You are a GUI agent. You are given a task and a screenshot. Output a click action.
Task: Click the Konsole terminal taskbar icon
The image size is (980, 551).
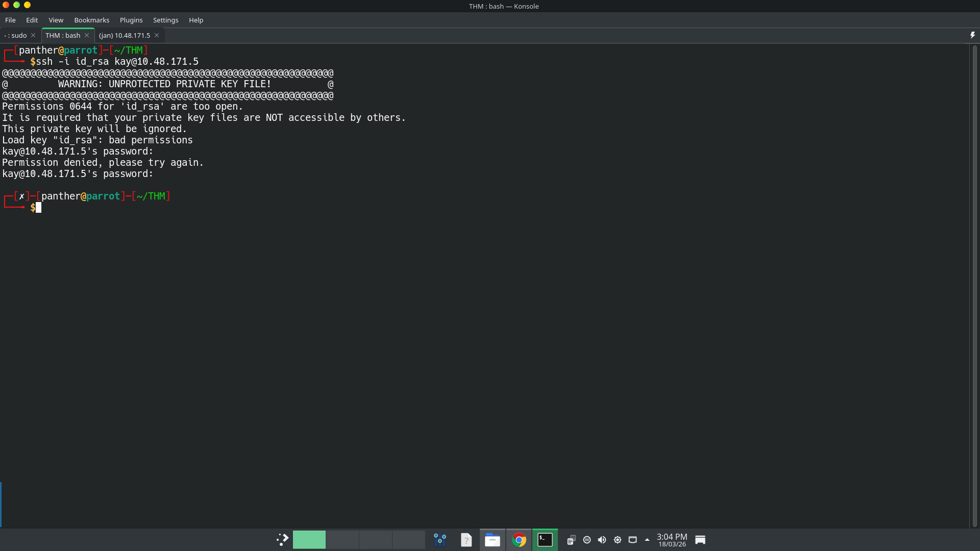545,540
